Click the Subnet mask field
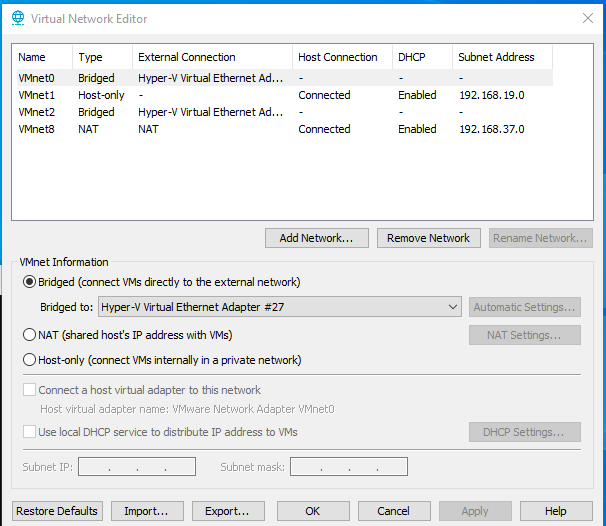The image size is (606, 526). pos(349,466)
